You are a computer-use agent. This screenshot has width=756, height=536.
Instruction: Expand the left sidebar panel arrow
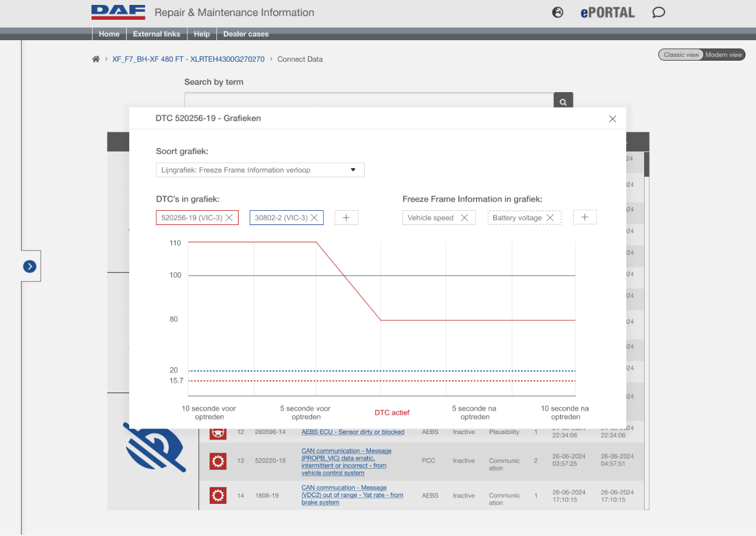(30, 266)
